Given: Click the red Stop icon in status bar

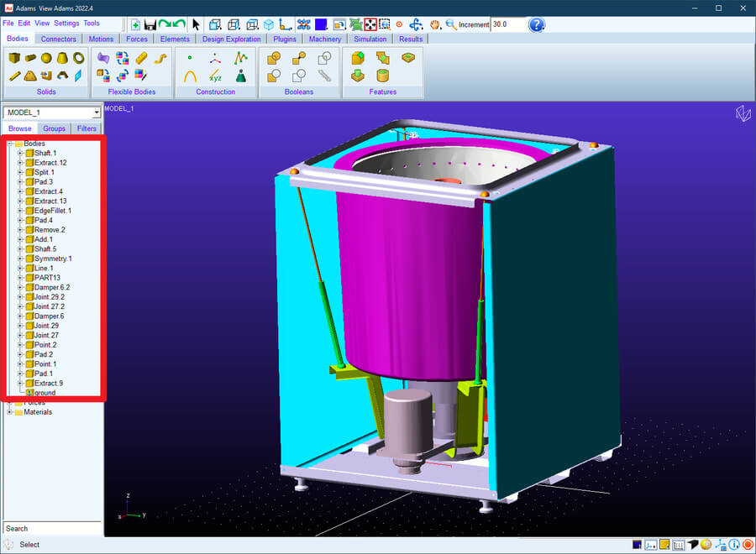Looking at the screenshot, I should (x=748, y=545).
